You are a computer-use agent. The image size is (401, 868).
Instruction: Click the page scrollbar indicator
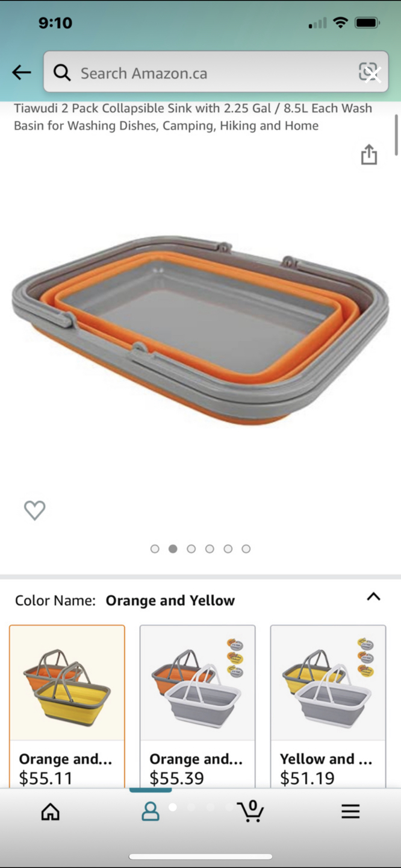coord(396,135)
